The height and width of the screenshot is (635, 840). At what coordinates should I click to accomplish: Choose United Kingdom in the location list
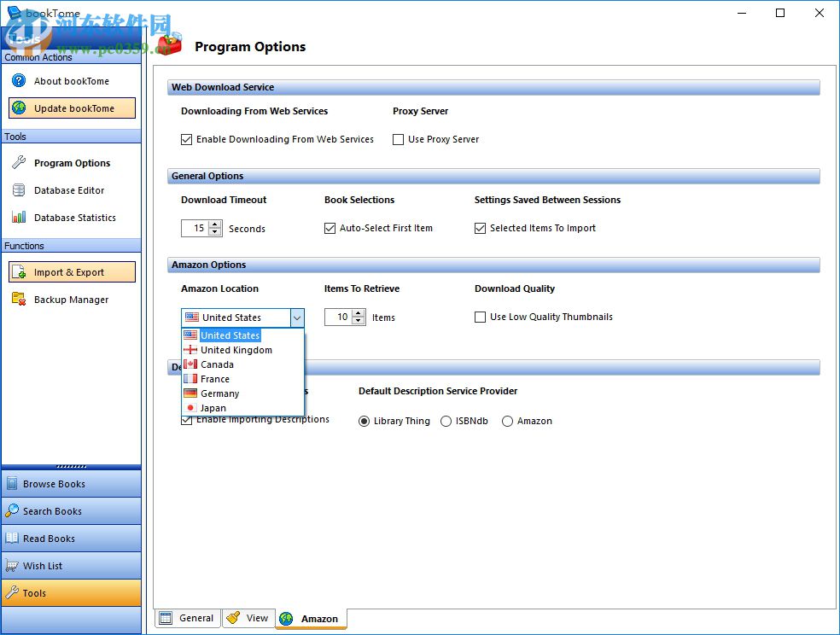tap(243, 350)
